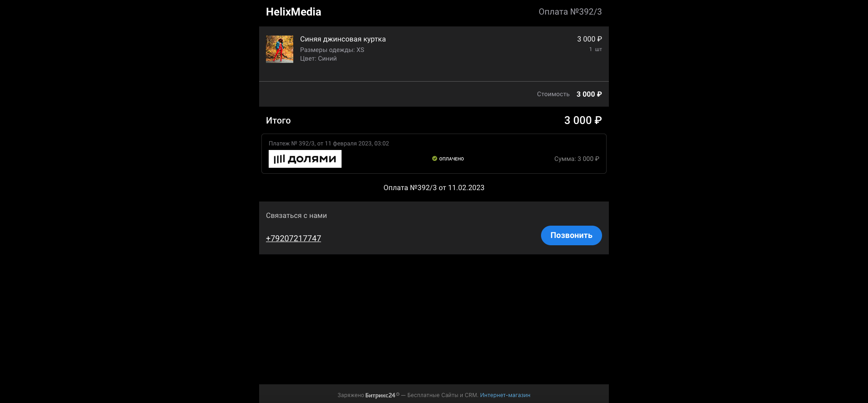Click the 1 шт quantity label
The height and width of the screenshot is (403, 868).
[x=596, y=49]
